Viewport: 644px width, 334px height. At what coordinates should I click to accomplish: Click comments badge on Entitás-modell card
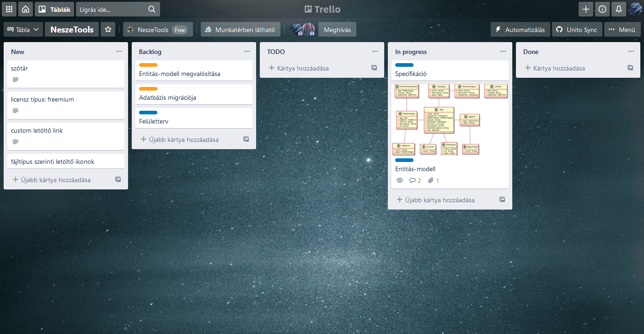415,181
